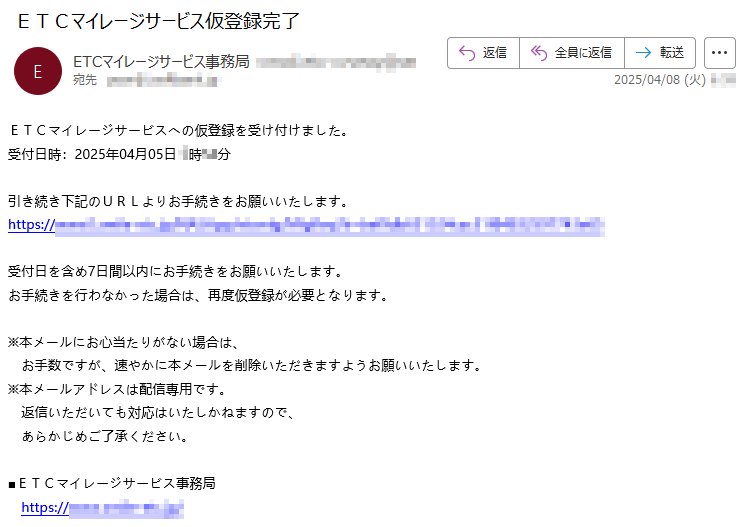This screenshot has width=737, height=527.
Task: Select sender name ETCマイレージサービス事務局
Action: tap(161, 62)
